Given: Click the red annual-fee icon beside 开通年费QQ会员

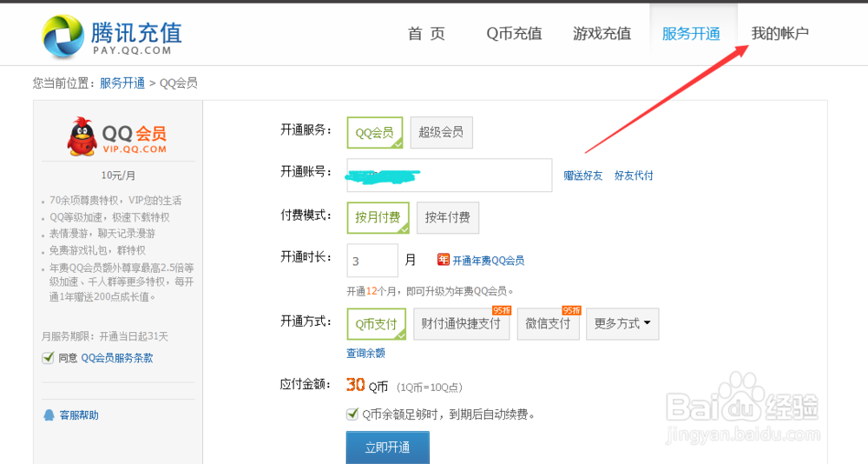Looking at the screenshot, I should click(x=443, y=260).
